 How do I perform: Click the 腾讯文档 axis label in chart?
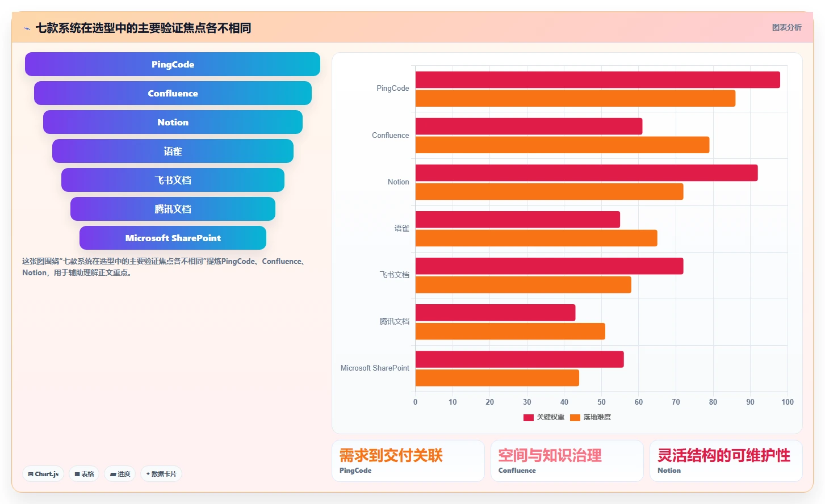(394, 321)
